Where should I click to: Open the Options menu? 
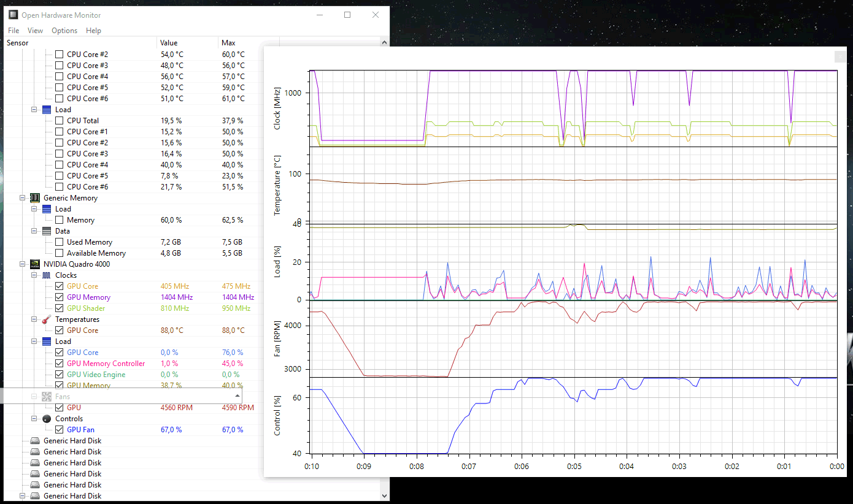[64, 31]
